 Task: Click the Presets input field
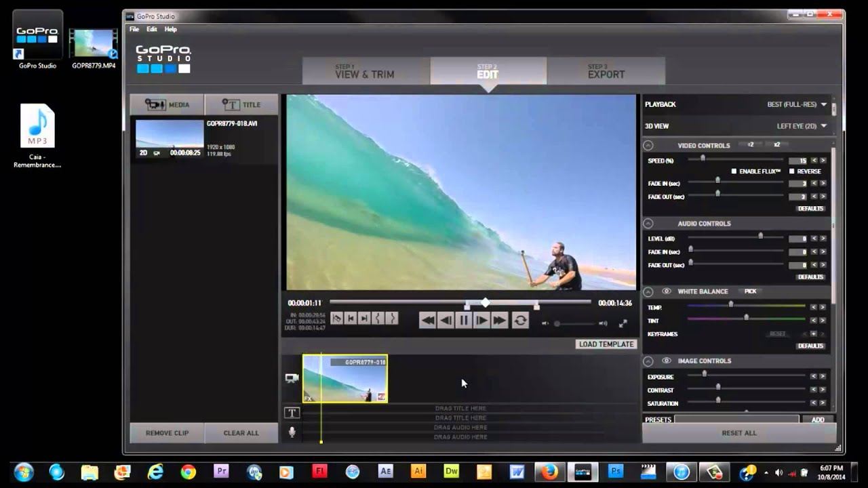coord(736,420)
